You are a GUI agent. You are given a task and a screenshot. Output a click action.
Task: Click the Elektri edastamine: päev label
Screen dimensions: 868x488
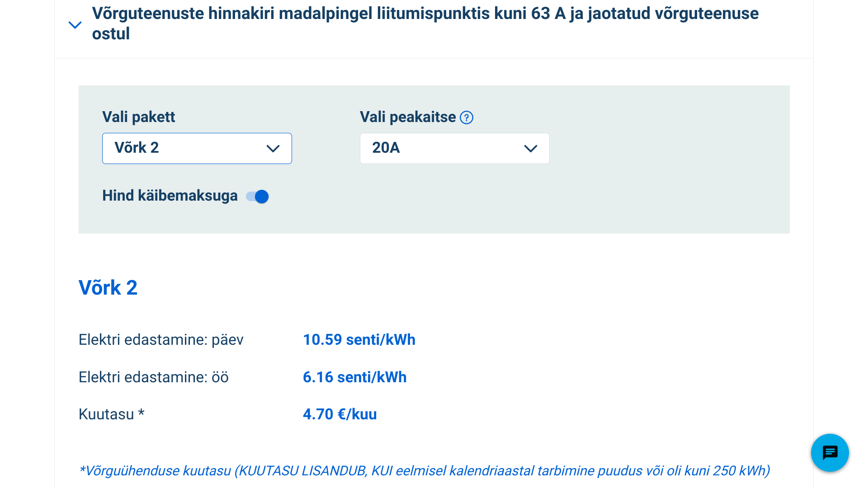click(x=161, y=340)
